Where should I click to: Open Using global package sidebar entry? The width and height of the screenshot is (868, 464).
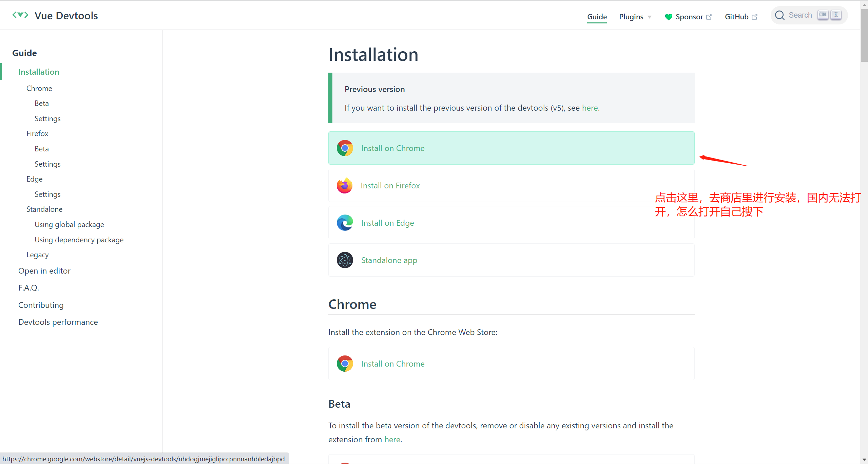click(x=69, y=224)
